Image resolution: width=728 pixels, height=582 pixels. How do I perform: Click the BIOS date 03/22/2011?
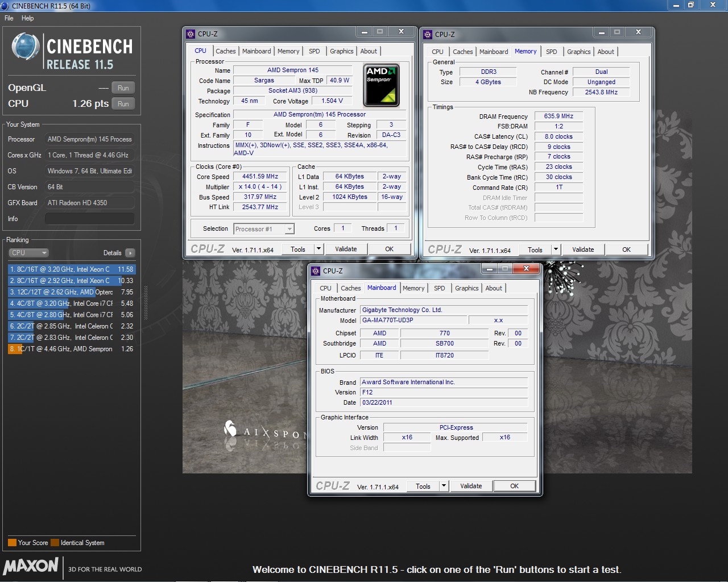(444, 402)
